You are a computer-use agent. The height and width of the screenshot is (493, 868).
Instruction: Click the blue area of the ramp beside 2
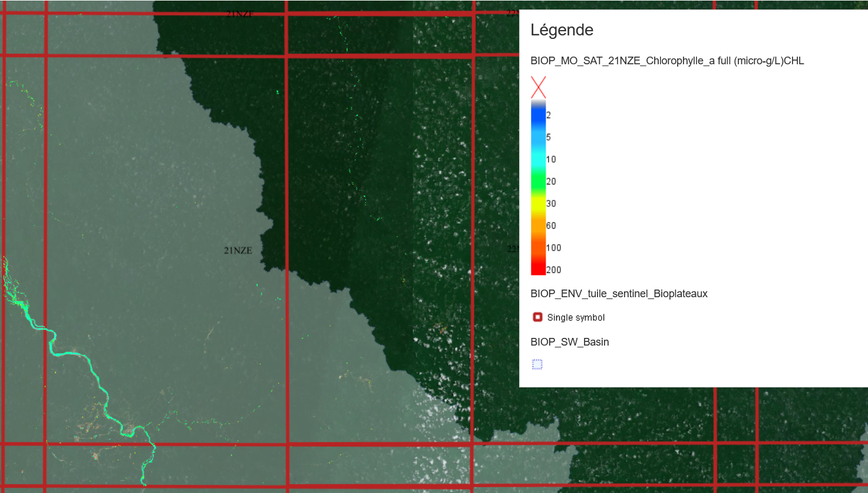(538, 116)
